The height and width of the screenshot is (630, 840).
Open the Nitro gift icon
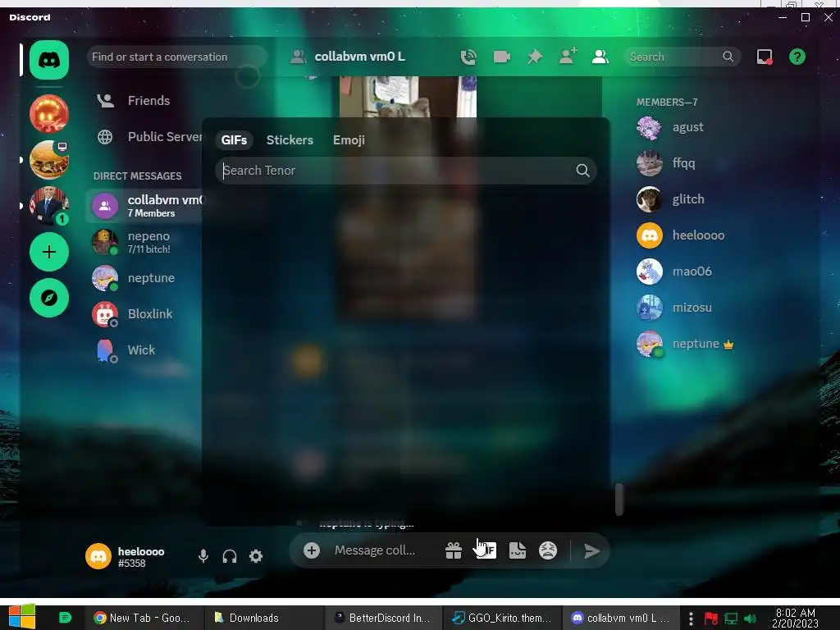click(x=453, y=550)
